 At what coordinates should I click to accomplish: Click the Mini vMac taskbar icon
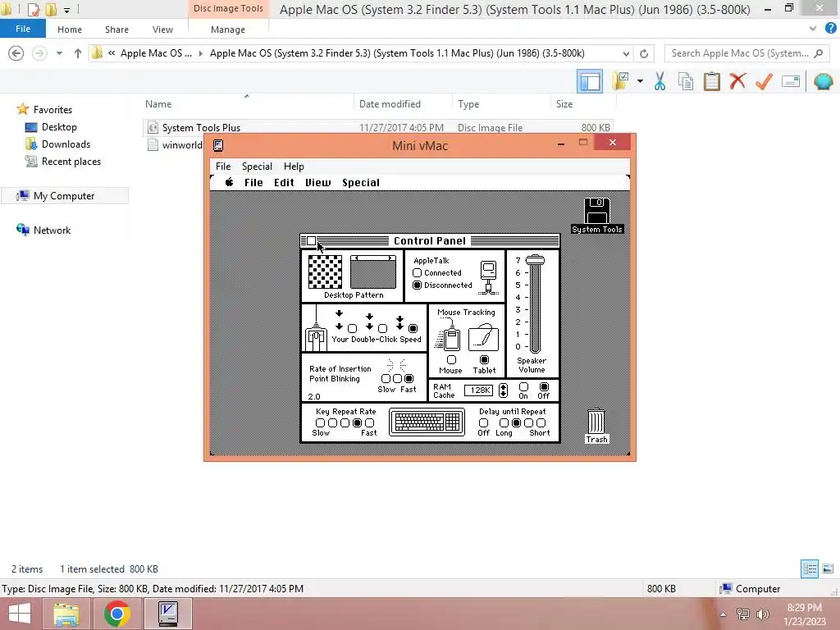point(167,614)
